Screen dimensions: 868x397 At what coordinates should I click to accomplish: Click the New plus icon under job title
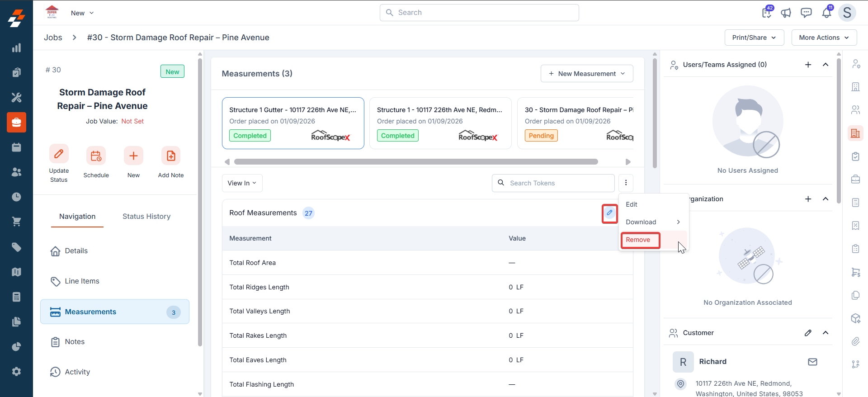point(133,156)
